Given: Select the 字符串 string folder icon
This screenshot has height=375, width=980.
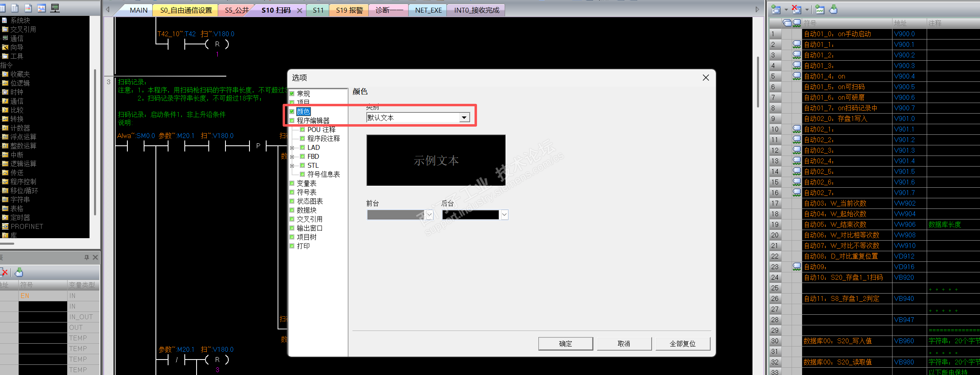Looking at the screenshot, I should (5, 200).
